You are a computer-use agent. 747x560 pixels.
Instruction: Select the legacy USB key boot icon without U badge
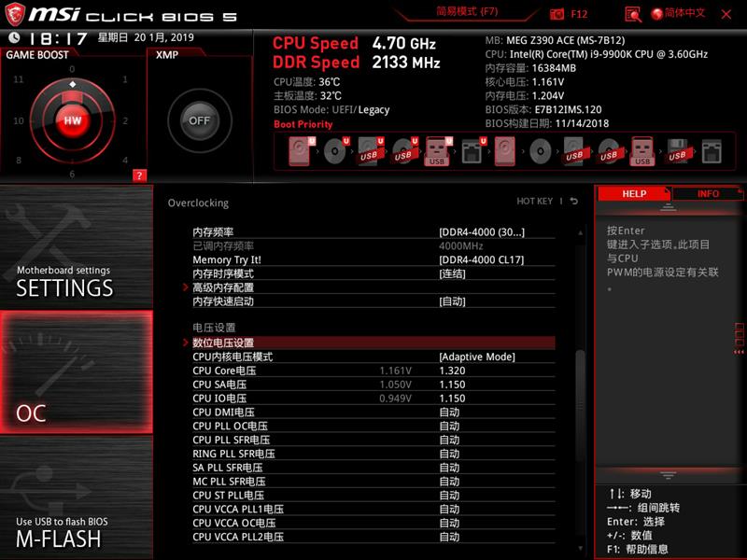pos(642,151)
